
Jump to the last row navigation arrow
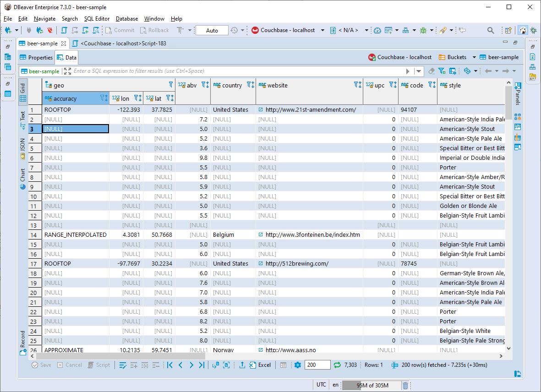point(202,365)
